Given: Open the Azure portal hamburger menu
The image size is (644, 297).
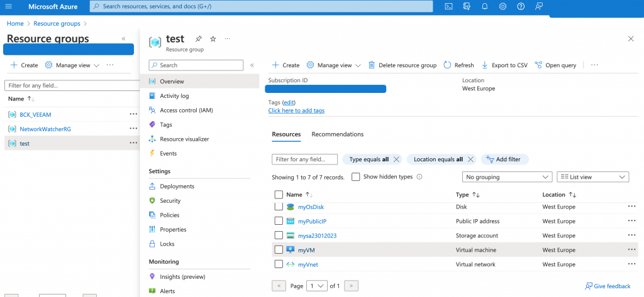Looking at the screenshot, I should point(9,6).
